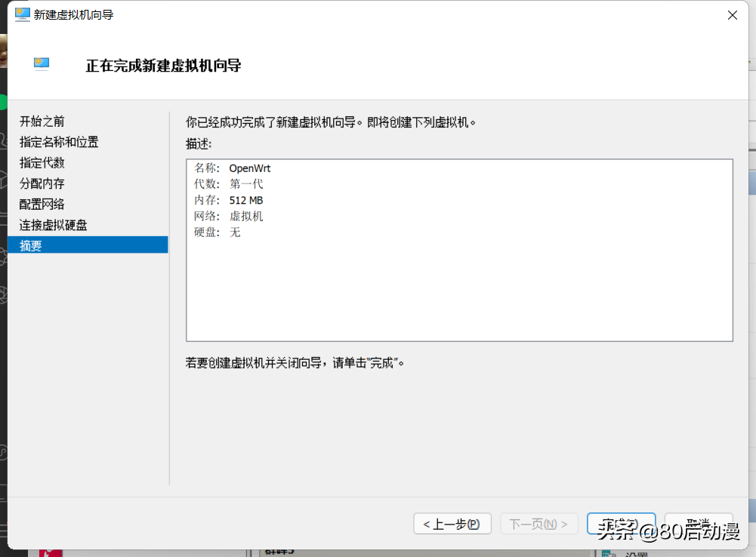Image resolution: width=756 pixels, height=557 pixels.
Task: Click the 描述: label
Action: point(199,143)
